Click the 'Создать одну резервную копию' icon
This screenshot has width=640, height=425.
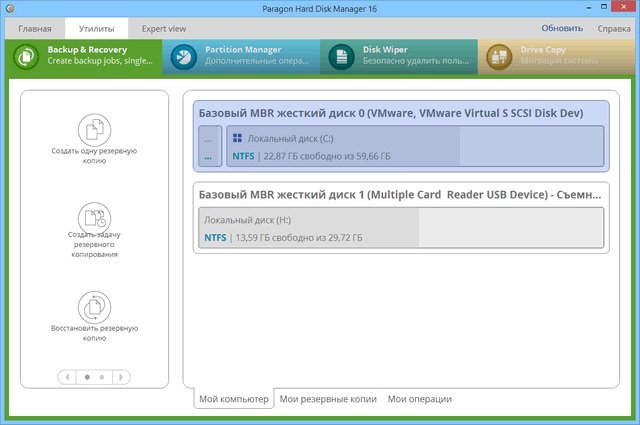pos(94,128)
